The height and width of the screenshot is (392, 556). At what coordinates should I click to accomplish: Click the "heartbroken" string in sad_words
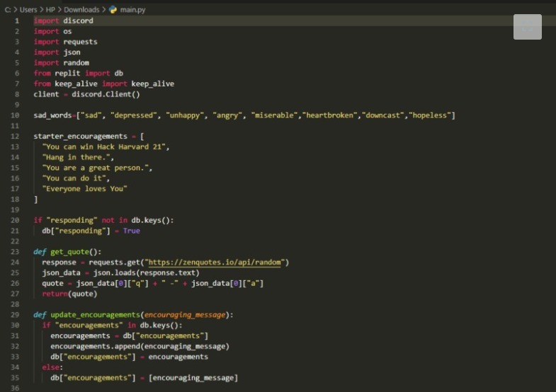click(x=329, y=115)
